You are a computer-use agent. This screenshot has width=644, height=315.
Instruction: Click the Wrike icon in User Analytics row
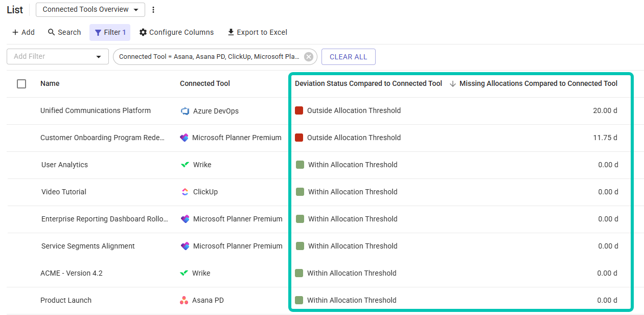[x=185, y=165]
